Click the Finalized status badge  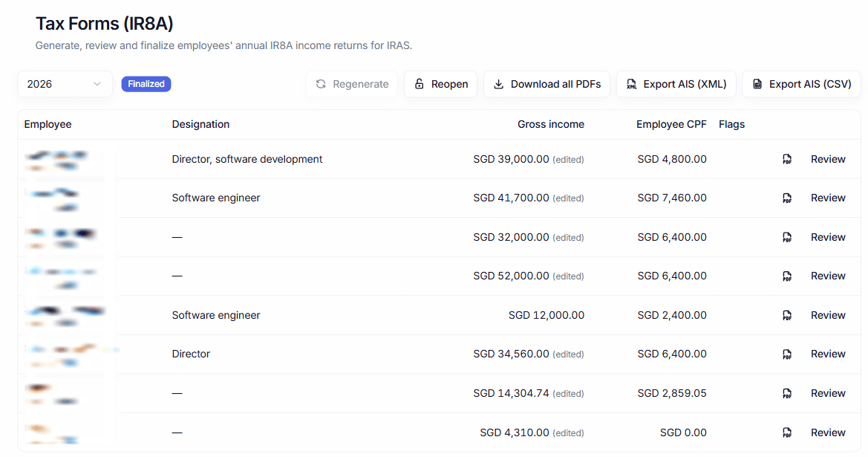tap(146, 84)
